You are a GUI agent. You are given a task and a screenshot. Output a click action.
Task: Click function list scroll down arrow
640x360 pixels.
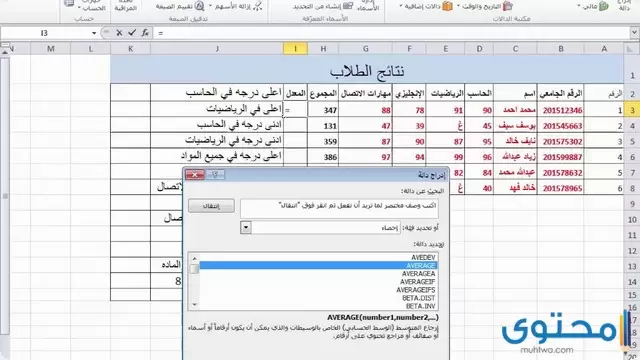point(194,304)
